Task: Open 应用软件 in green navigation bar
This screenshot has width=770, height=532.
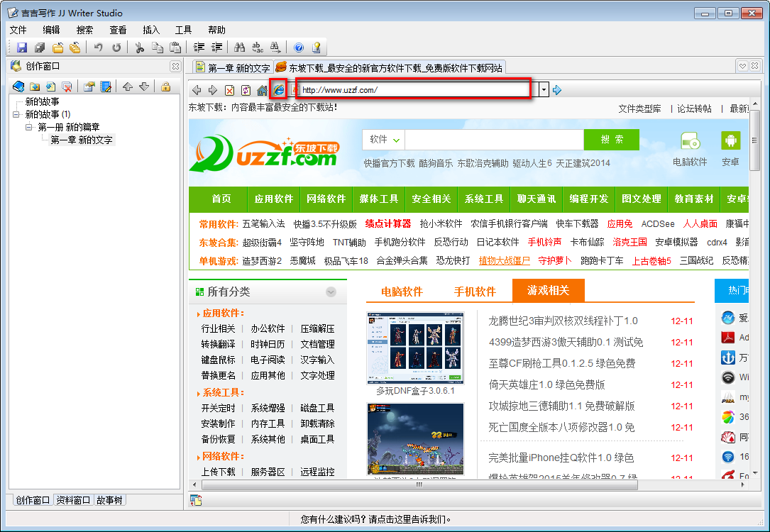Action: click(274, 199)
